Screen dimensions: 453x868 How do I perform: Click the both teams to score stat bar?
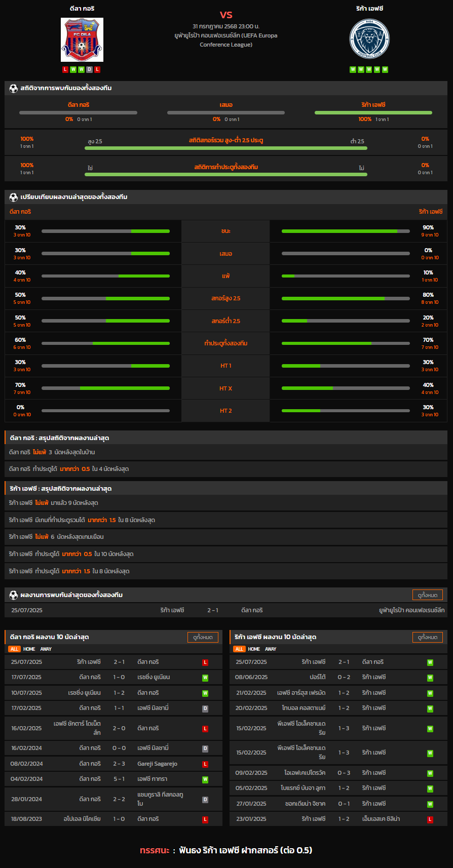pos(226,175)
